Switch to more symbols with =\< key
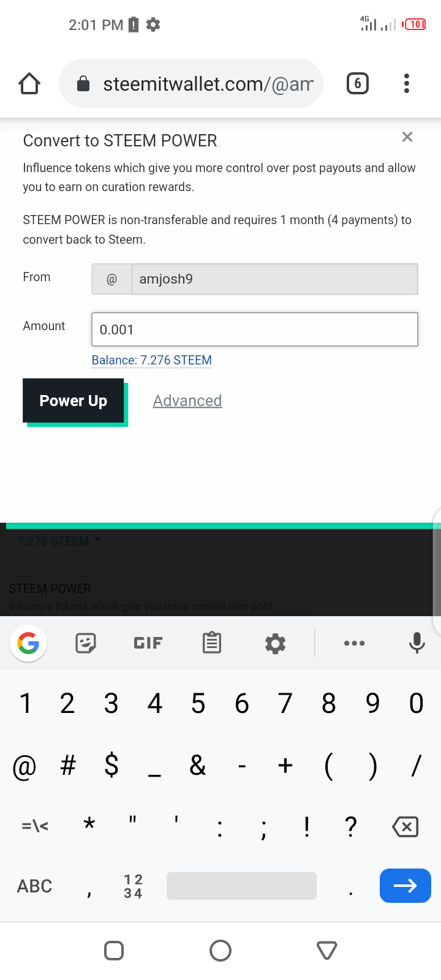This screenshot has height=980, width=441. tap(34, 826)
